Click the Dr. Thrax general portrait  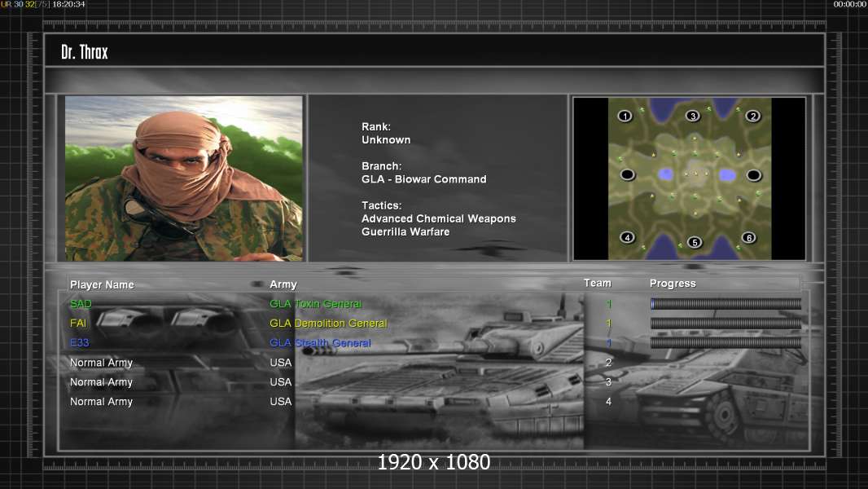[184, 178]
